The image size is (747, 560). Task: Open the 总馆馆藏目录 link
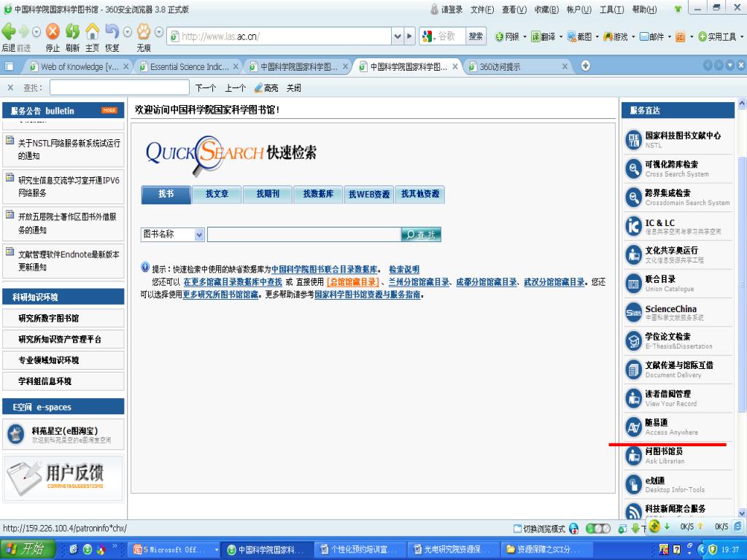[353, 282]
